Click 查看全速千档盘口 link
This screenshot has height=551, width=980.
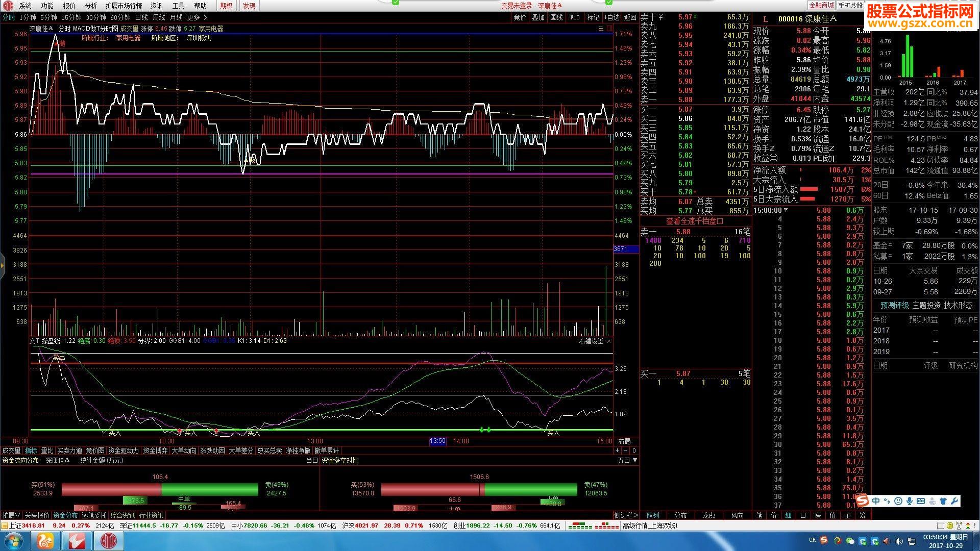tap(695, 221)
